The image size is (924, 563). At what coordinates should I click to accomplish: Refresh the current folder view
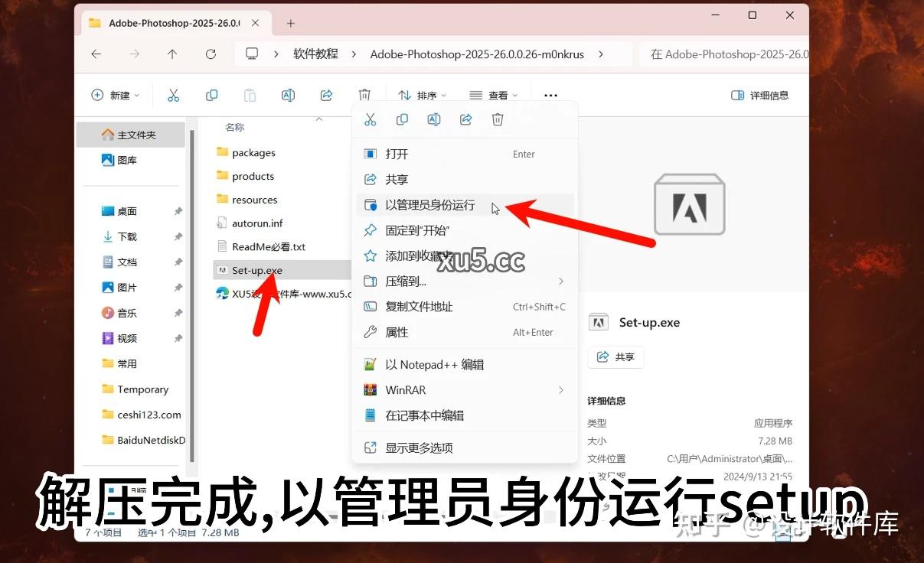point(211,54)
